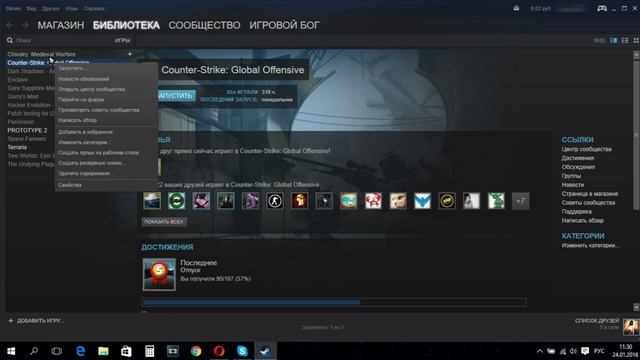Open the friend avatar with the blue bird emblem
This screenshot has width=640, height=360.
422,201
